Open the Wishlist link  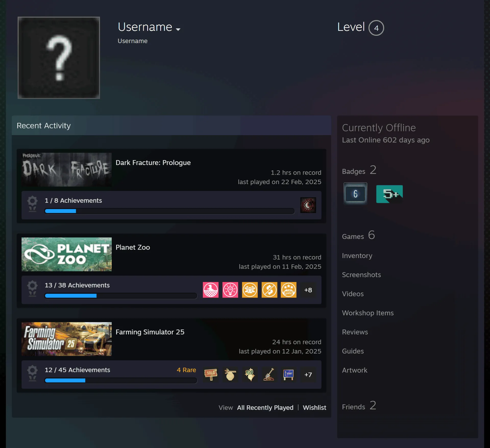tap(314, 407)
